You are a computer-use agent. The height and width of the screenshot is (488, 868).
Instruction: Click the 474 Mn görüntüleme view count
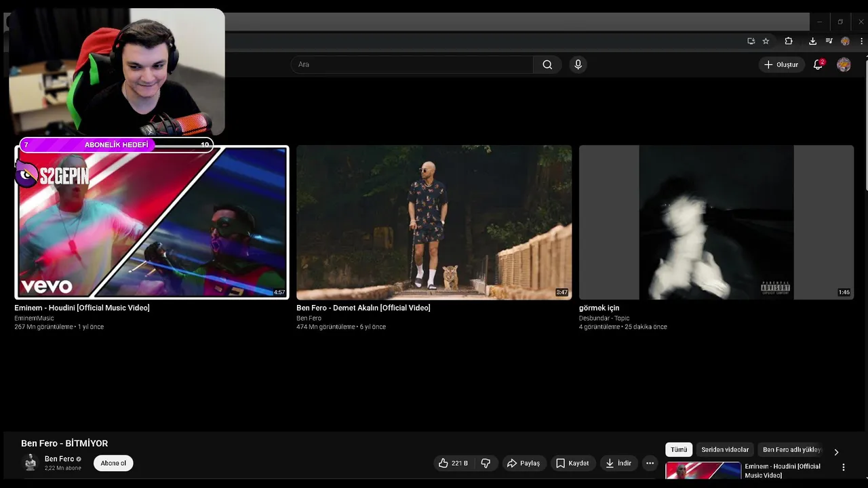tap(326, 327)
